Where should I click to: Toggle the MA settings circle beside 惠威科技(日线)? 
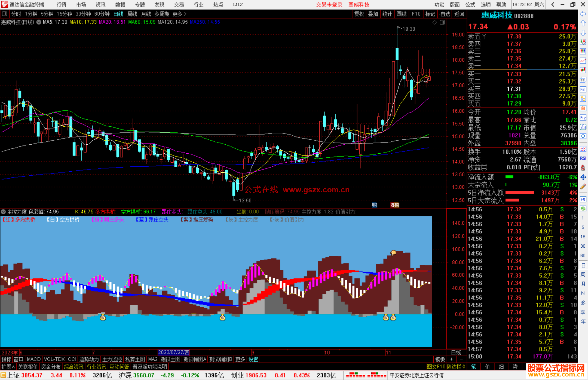click(39, 22)
